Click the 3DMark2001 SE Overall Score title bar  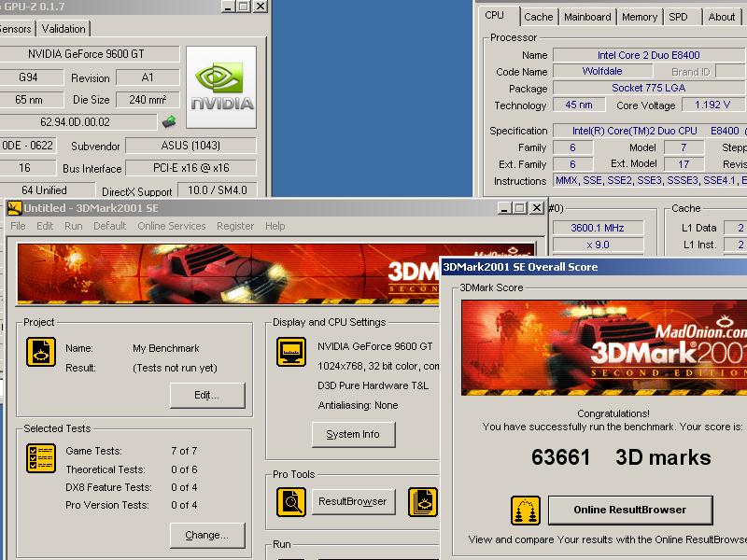594,267
